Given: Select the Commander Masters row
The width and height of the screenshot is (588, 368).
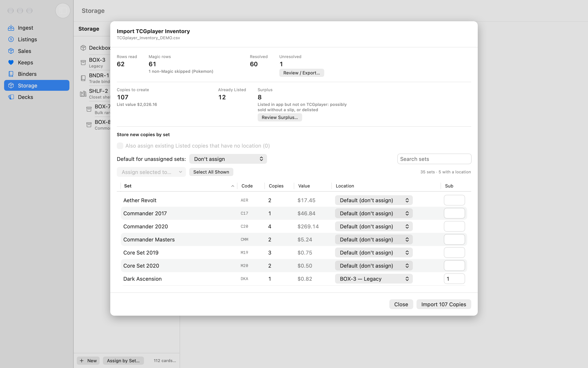Looking at the screenshot, I should (294, 239).
